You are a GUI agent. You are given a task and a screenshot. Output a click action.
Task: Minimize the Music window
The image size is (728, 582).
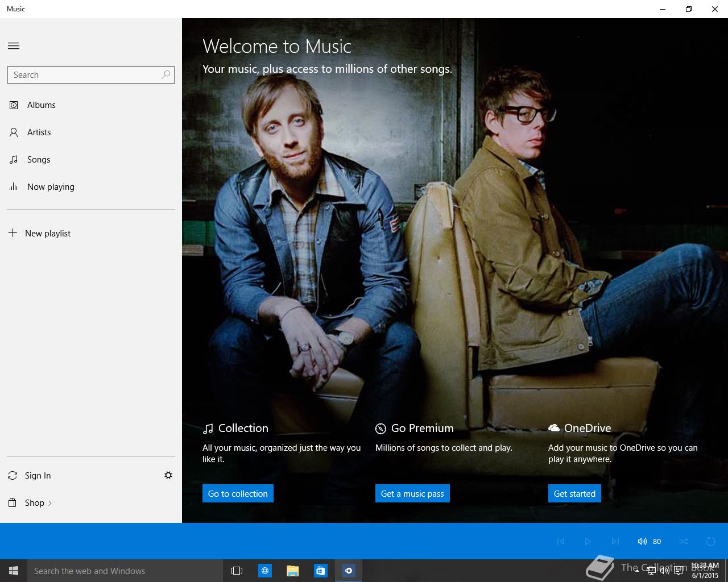point(663,9)
